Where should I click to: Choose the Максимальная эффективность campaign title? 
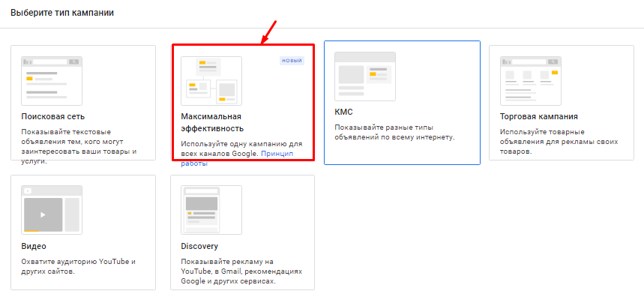click(212, 122)
